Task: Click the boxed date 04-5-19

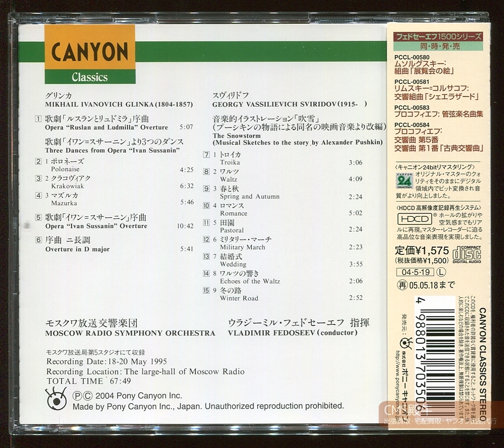Action: (415, 272)
